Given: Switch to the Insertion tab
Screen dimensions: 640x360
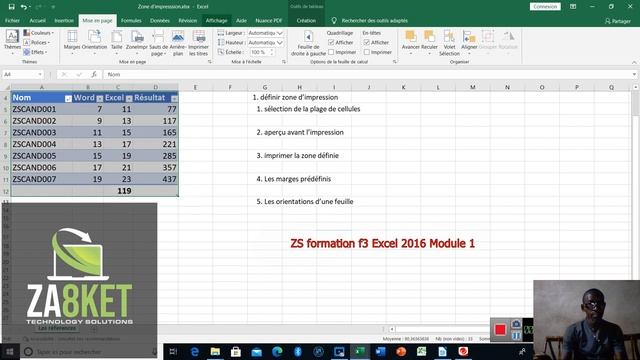Looking at the screenshot, I should coord(64,20).
